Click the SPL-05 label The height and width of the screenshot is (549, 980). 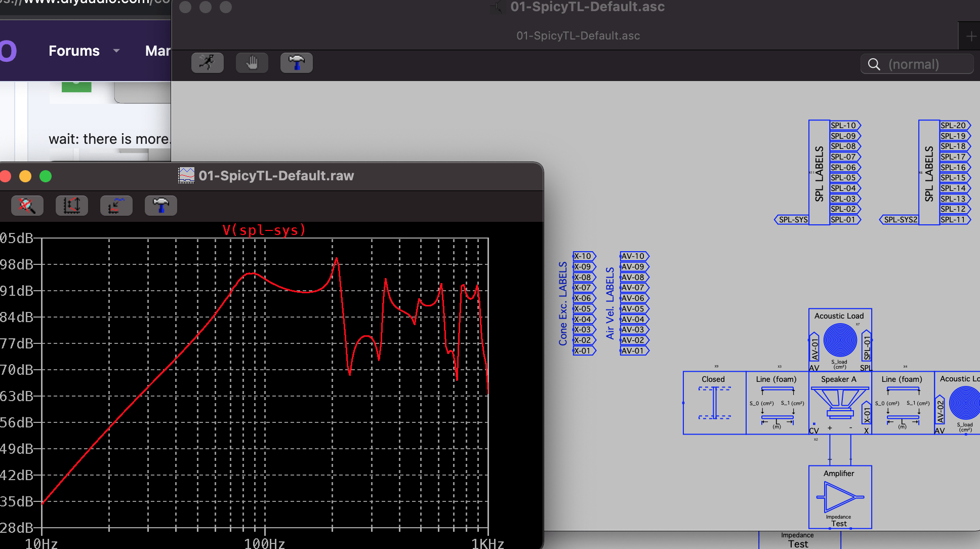tap(845, 178)
